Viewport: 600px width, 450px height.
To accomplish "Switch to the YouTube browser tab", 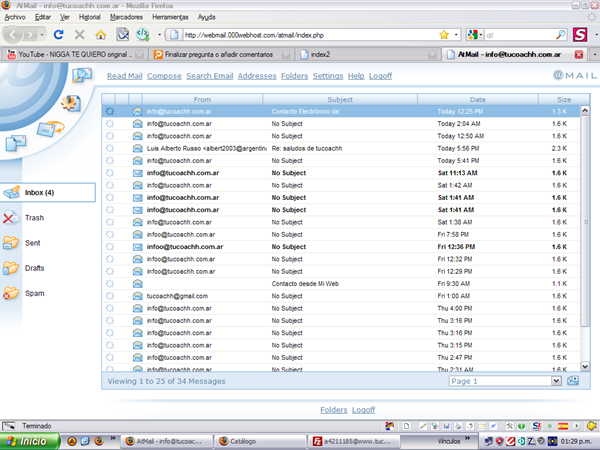I will [x=73, y=54].
